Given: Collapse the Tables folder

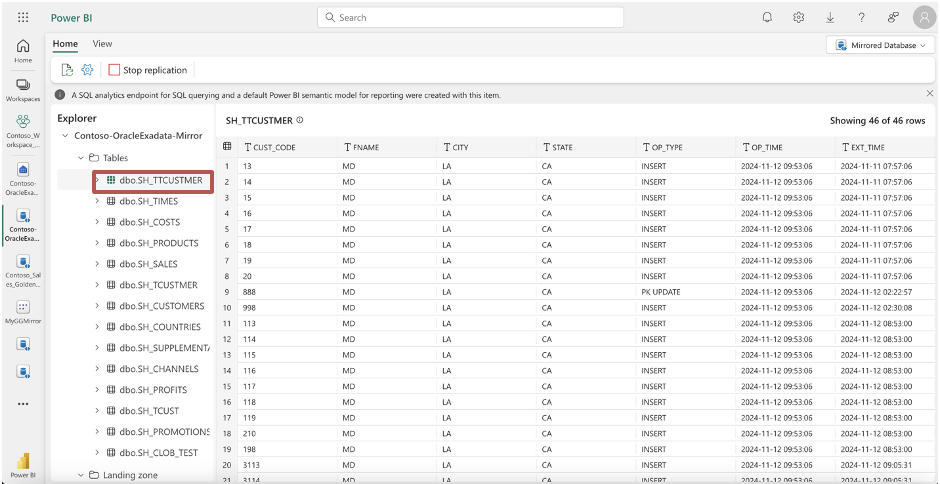Looking at the screenshot, I should (81, 158).
